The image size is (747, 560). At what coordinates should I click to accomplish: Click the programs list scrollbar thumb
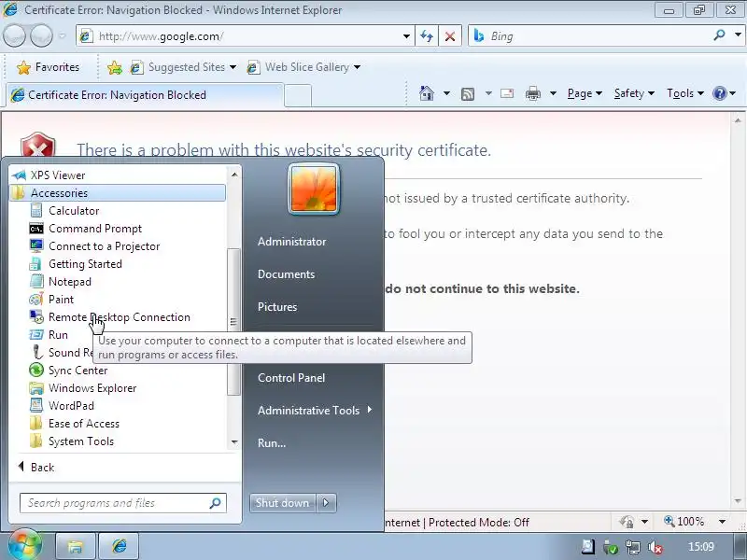[233, 322]
